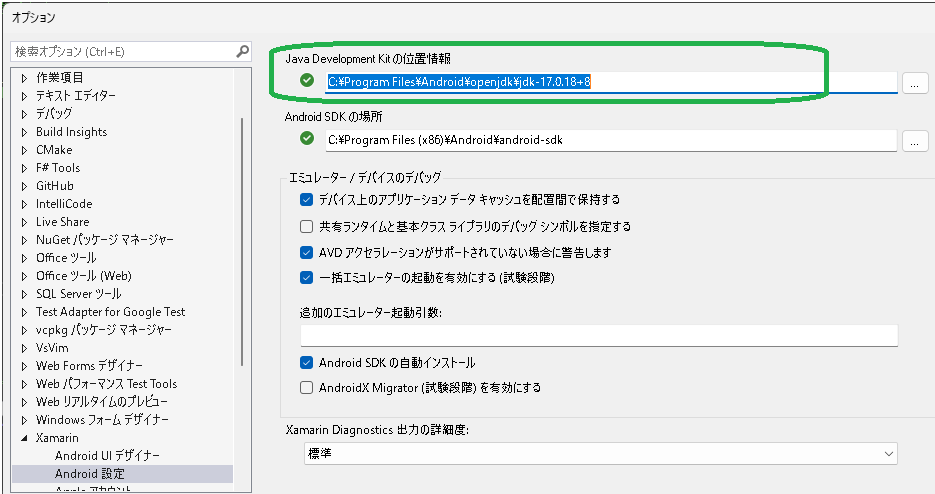This screenshot has width=935, height=494.
Task: Select Android UI デザイナー under Xamarin
Action: (x=107, y=456)
